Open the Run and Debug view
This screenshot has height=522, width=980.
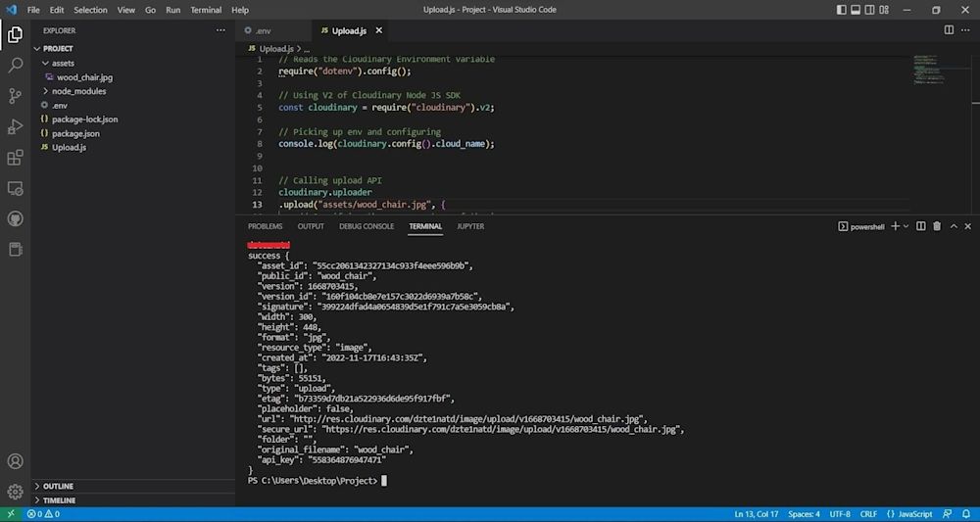coord(15,126)
